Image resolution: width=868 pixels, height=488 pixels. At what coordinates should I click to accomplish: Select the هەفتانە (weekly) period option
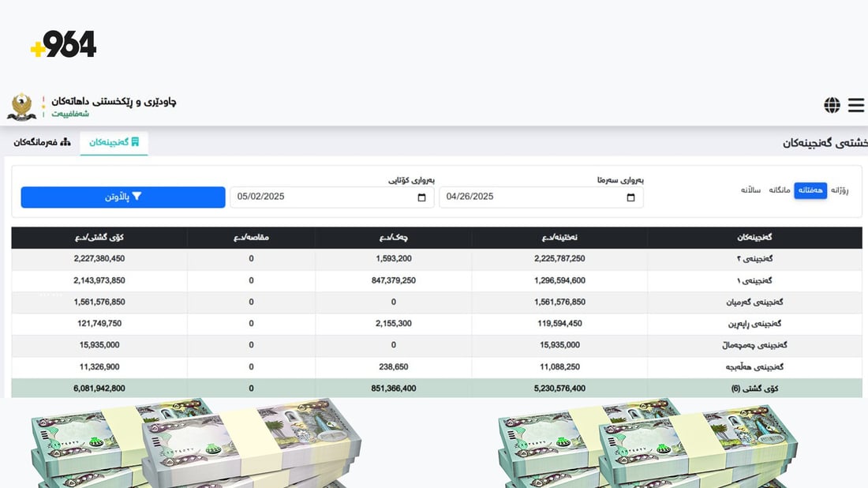pyautogui.click(x=810, y=190)
